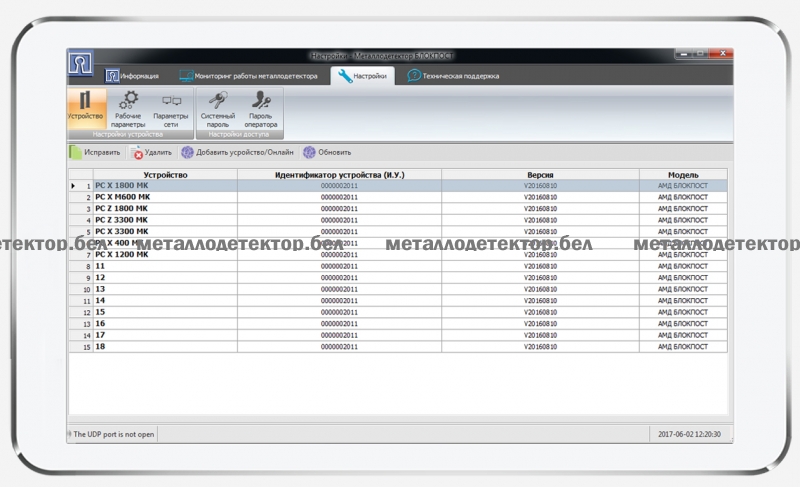
Task: Sort by Устройство column header
Action: tap(165, 175)
